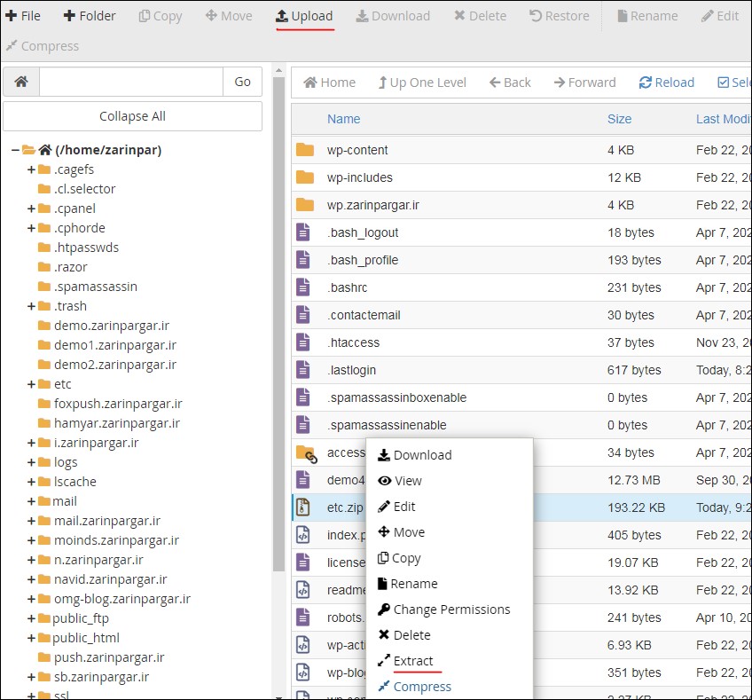Create a new Folder from toolbar
The height and width of the screenshot is (700, 752).
pyautogui.click(x=90, y=16)
